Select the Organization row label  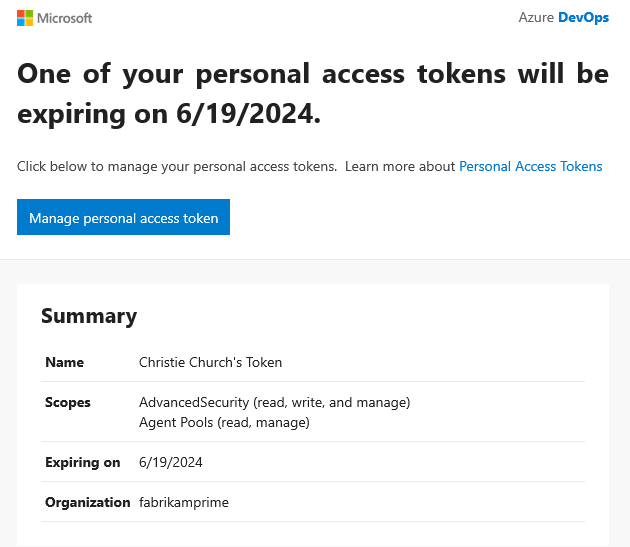click(x=88, y=502)
